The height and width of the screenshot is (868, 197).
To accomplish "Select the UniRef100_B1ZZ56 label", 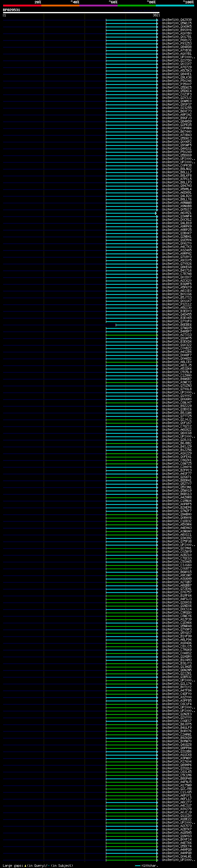I will (x=177, y=450).
